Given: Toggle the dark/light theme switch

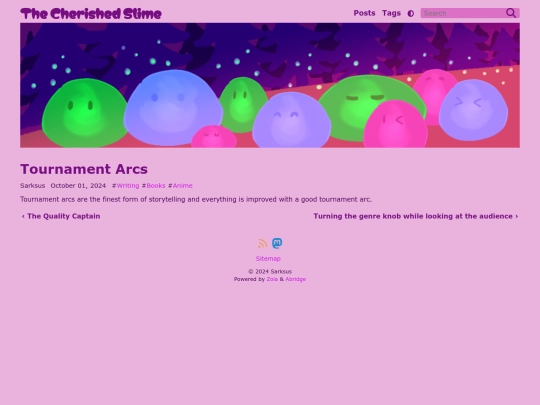Looking at the screenshot, I should click(x=411, y=13).
